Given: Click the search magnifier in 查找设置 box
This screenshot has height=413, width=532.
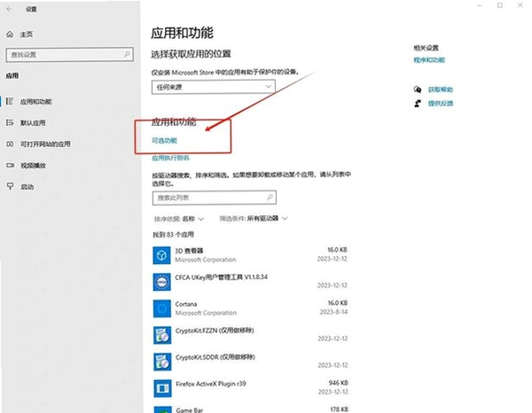Looking at the screenshot, I should 127,54.
